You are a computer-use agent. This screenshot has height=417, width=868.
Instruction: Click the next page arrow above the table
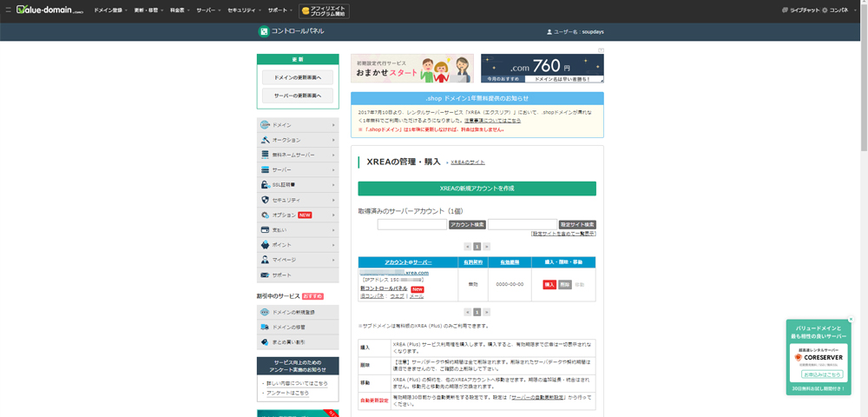click(487, 247)
